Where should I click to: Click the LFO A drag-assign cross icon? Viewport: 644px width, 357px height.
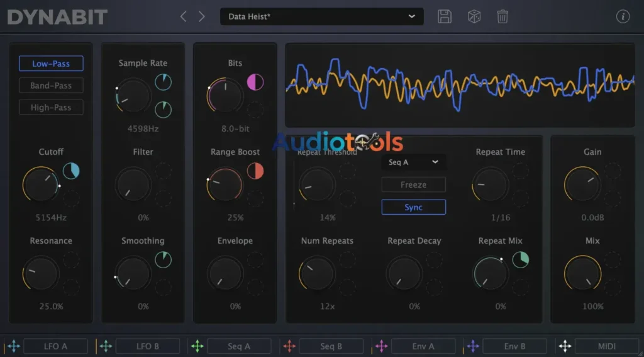coord(14,346)
